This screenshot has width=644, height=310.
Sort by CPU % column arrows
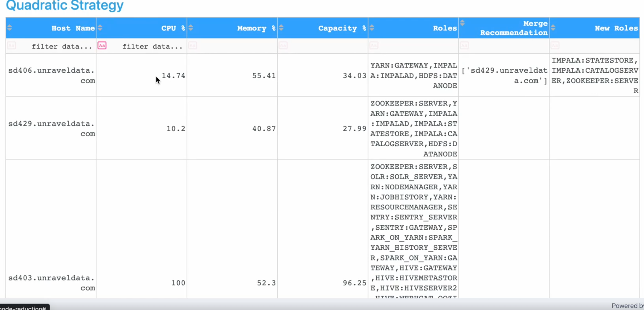(x=100, y=28)
